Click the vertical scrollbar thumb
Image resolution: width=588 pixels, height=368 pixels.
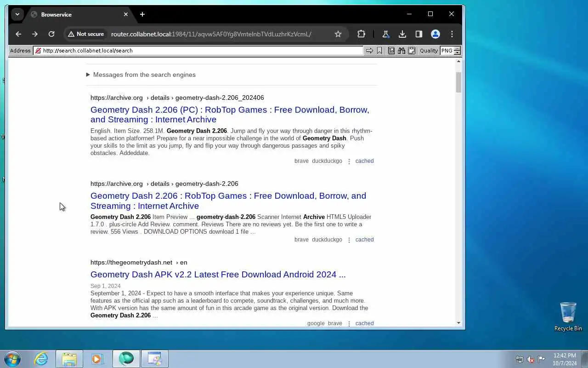[458, 82]
